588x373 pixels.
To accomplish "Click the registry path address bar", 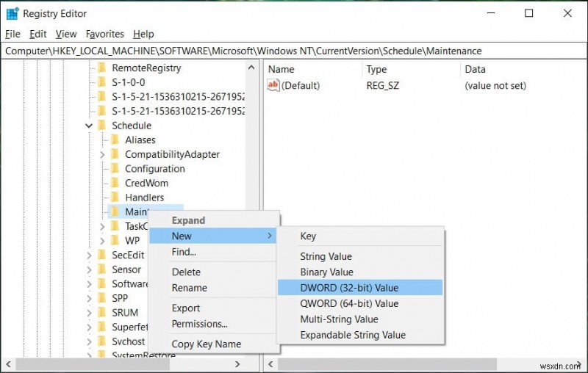I will 294,51.
